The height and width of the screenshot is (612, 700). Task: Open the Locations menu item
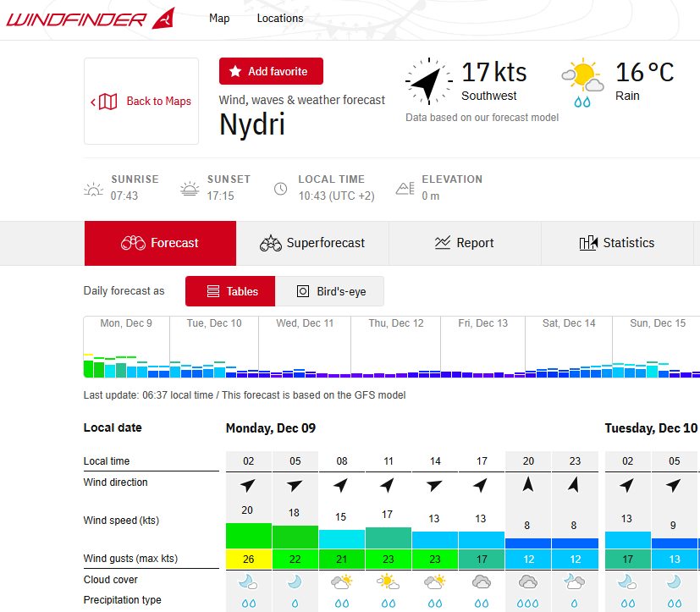pos(280,19)
